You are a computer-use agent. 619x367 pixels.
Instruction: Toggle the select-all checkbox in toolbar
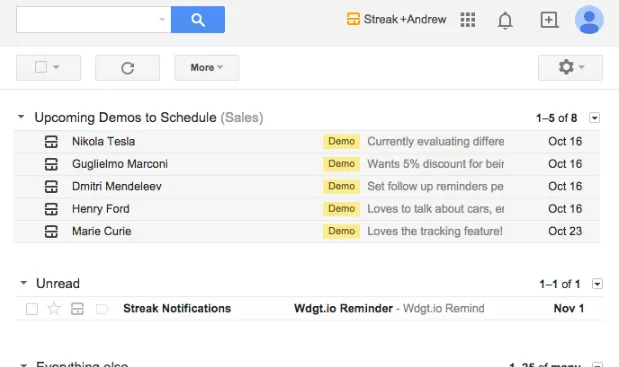pyautogui.click(x=41, y=67)
